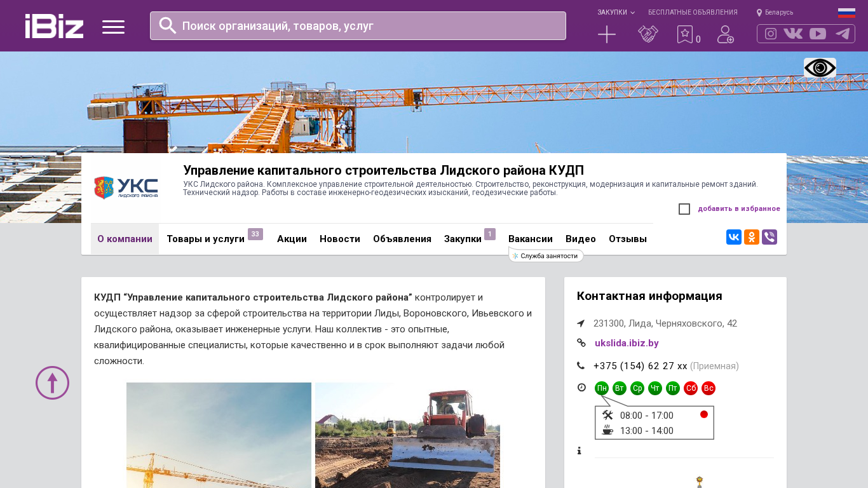The image size is (868, 488).
Task: Open ukslida.ibiz.by website link
Action: click(x=627, y=343)
